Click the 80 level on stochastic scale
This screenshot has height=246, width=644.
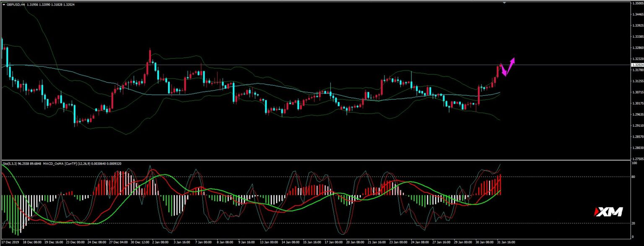click(634, 177)
